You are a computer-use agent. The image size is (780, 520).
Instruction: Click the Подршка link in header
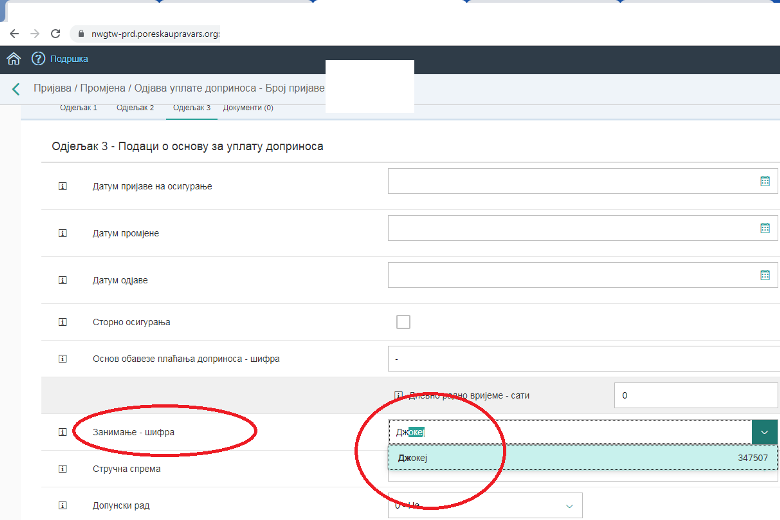click(70, 59)
